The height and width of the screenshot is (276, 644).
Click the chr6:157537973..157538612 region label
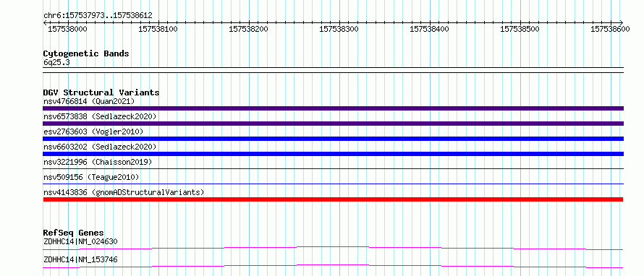(98, 16)
